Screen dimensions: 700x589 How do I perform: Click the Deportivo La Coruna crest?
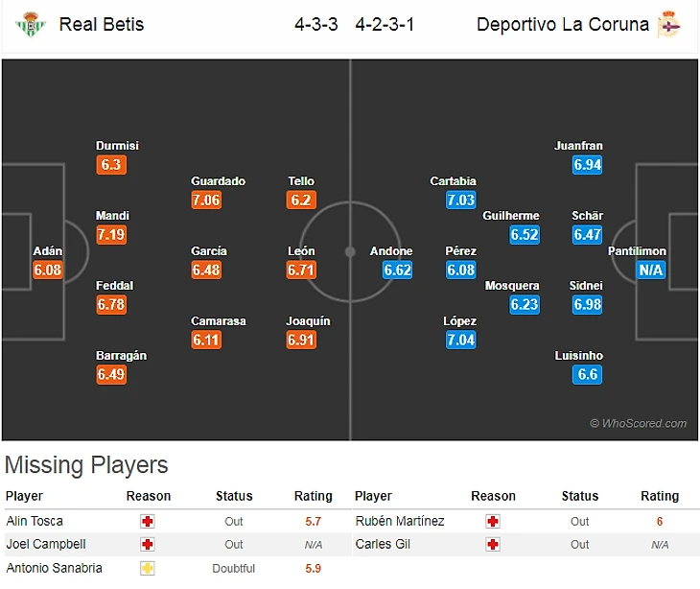click(669, 24)
